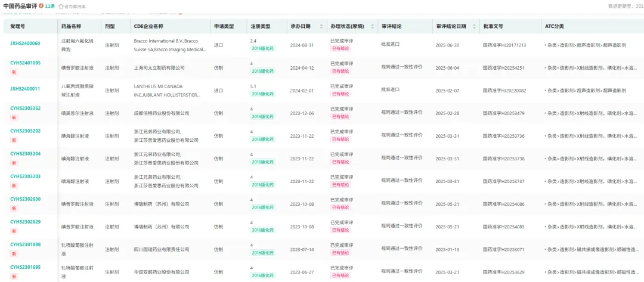The width and height of the screenshot is (644, 282).
Task: Click registration type 2.4
Action: tap(253, 41)
